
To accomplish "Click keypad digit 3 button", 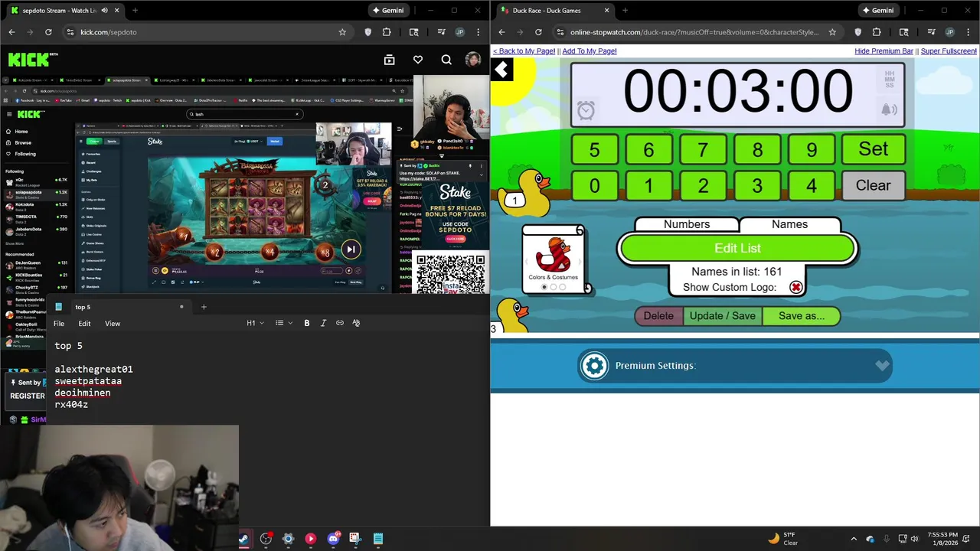I will tap(757, 185).
